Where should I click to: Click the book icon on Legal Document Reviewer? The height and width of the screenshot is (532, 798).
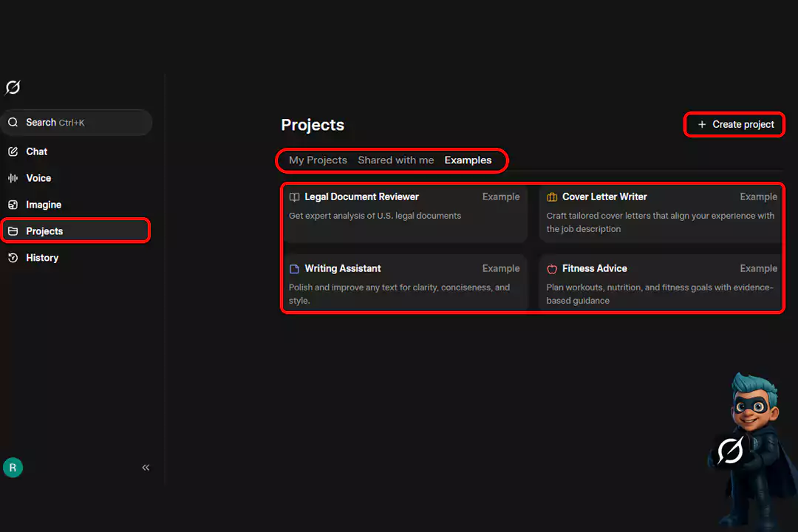coord(294,197)
